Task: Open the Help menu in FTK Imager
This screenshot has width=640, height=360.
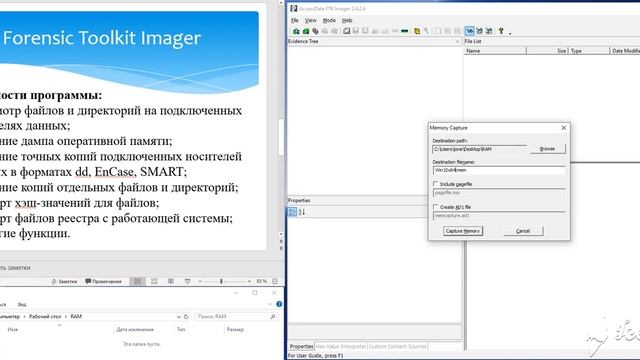Action: [347, 20]
